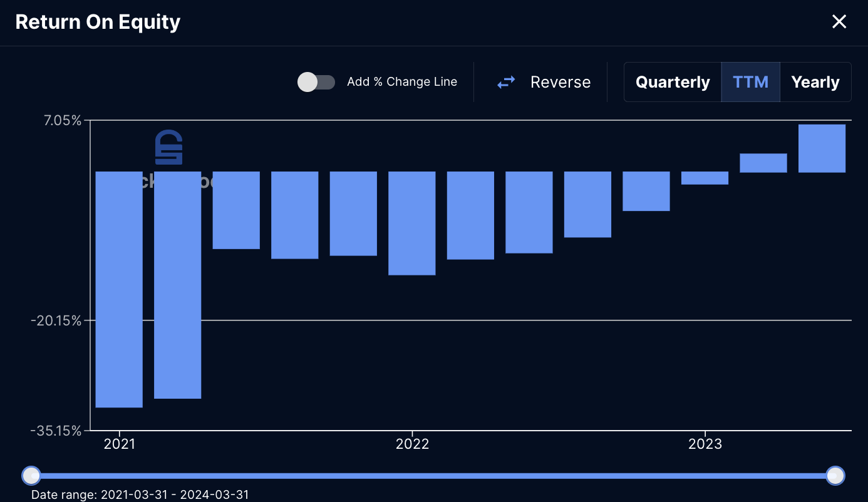
Task: Select the Quarterly tab
Action: (673, 82)
